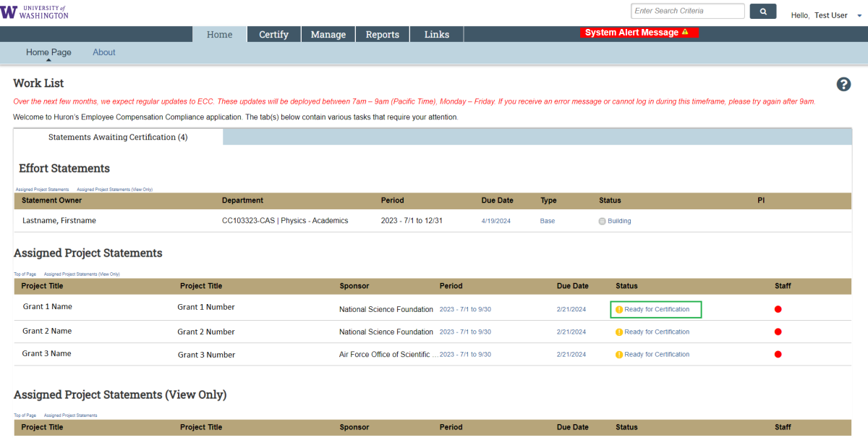This screenshot has height=438, width=868.
Task: Click Grant 1 period 2023 - 7/1 to 9/30
Action: point(465,309)
